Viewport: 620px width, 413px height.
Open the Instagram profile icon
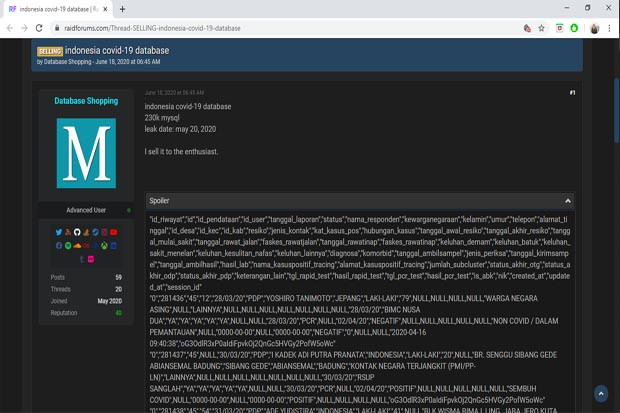pyautogui.click(x=104, y=232)
